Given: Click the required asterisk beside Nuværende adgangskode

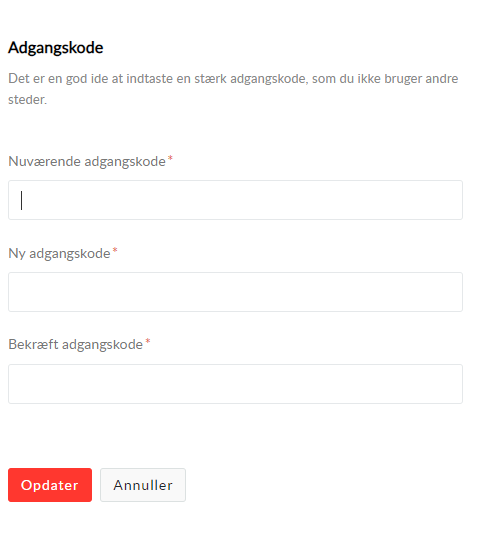Looking at the screenshot, I should [170, 159].
